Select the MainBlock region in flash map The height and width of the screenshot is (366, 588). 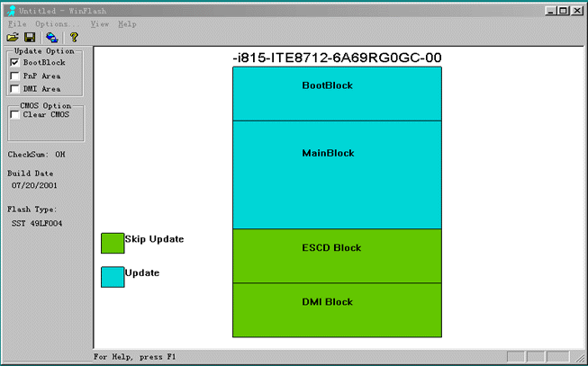(x=337, y=175)
